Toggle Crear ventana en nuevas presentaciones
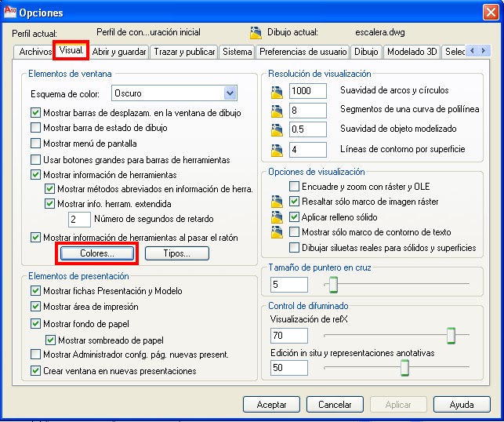The image size is (504, 422). (x=35, y=371)
